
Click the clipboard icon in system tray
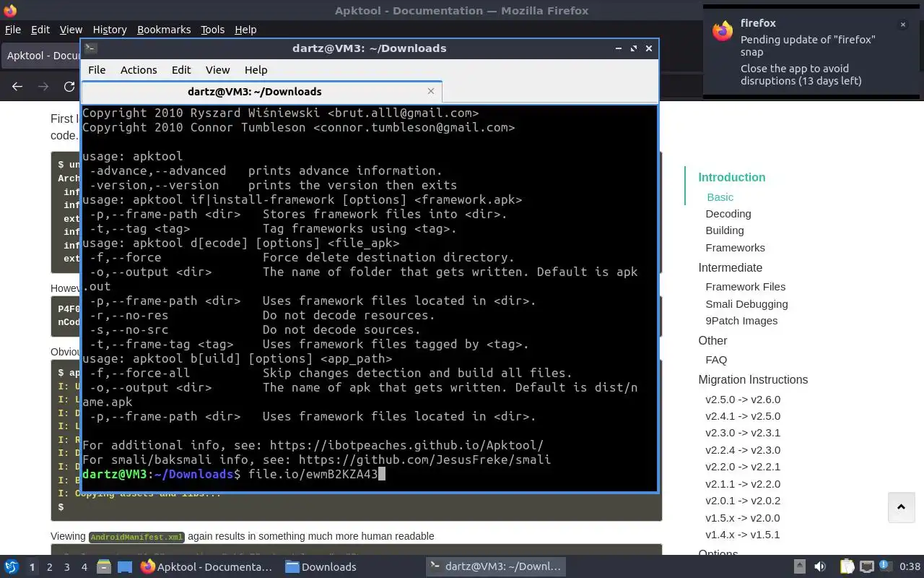click(x=847, y=567)
